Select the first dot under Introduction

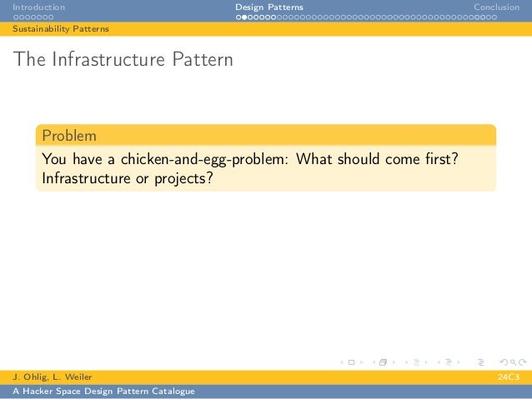(x=16, y=17)
